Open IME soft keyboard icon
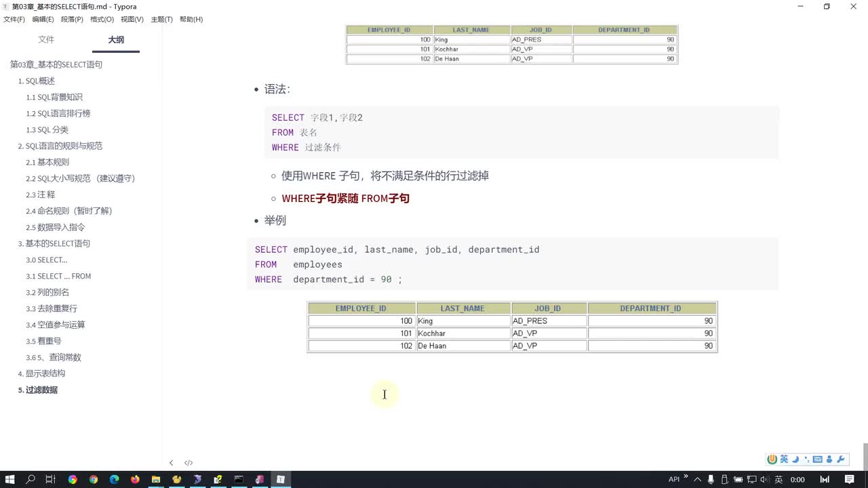The height and width of the screenshot is (488, 868). [x=818, y=459]
